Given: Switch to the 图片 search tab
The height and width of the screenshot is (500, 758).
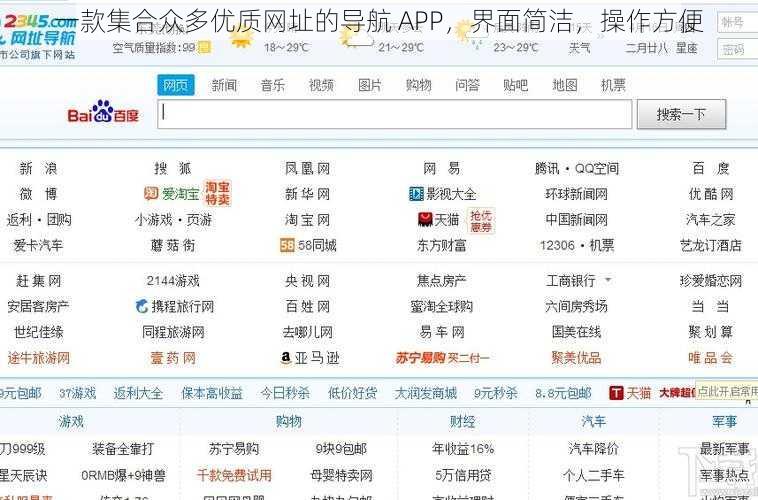Looking at the screenshot, I should pyautogui.click(x=370, y=86).
